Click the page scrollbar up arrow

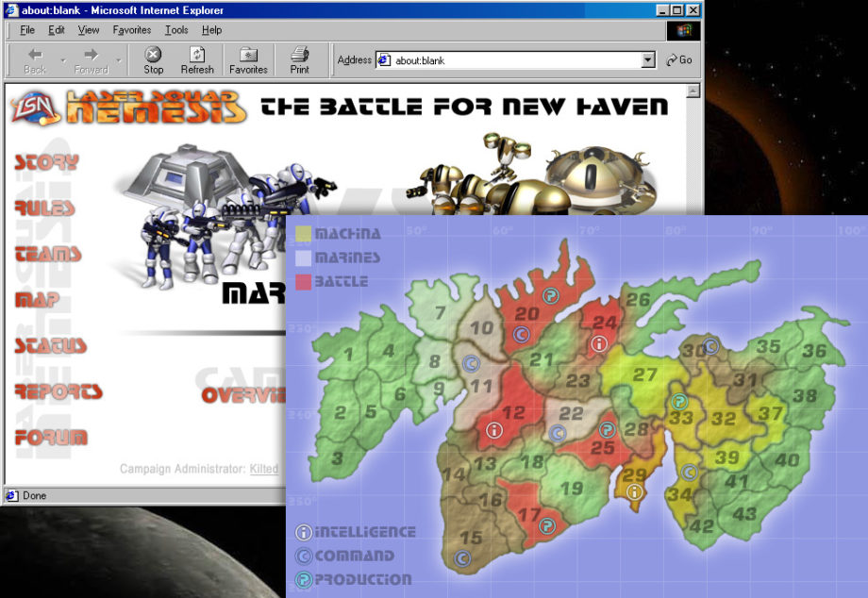click(x=693, y=91)
